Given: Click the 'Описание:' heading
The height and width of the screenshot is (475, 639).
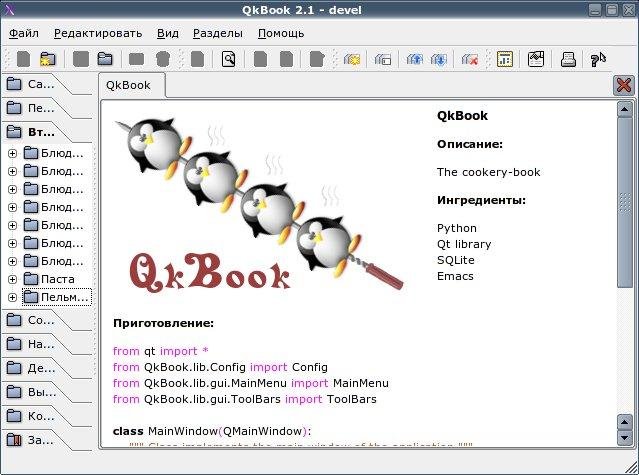Looking at the screenshot, I should [470, 144].
